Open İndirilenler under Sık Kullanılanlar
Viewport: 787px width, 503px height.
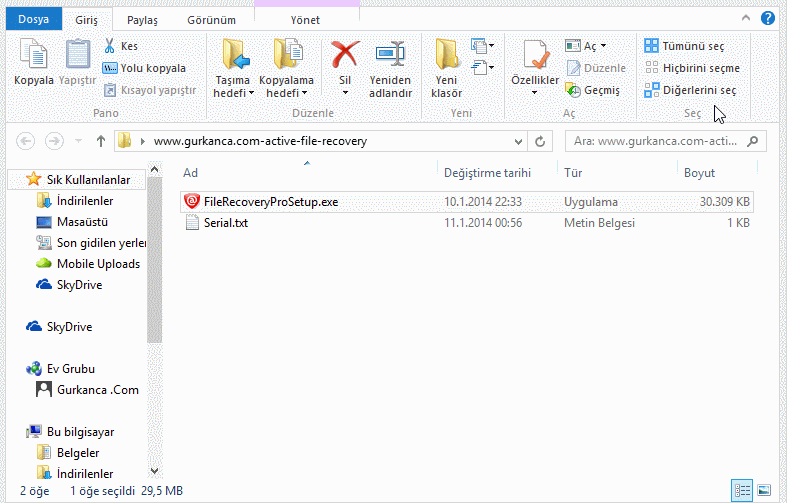coord(75,201)
